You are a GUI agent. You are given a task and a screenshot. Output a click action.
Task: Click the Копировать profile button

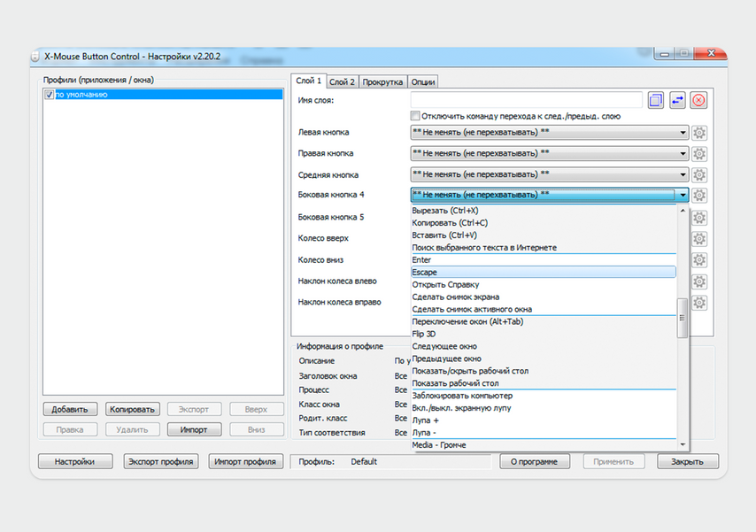coord(132,410)
